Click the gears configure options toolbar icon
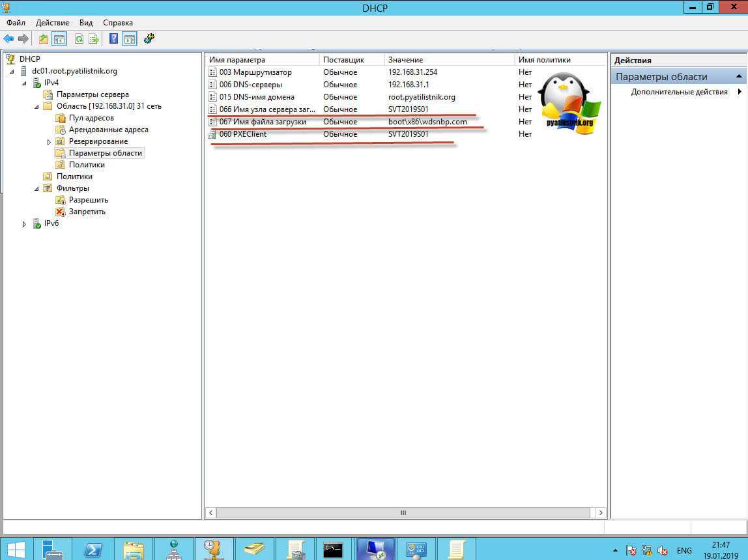The width and height of the screenshot is (748, 560). (x=149, y=39)
